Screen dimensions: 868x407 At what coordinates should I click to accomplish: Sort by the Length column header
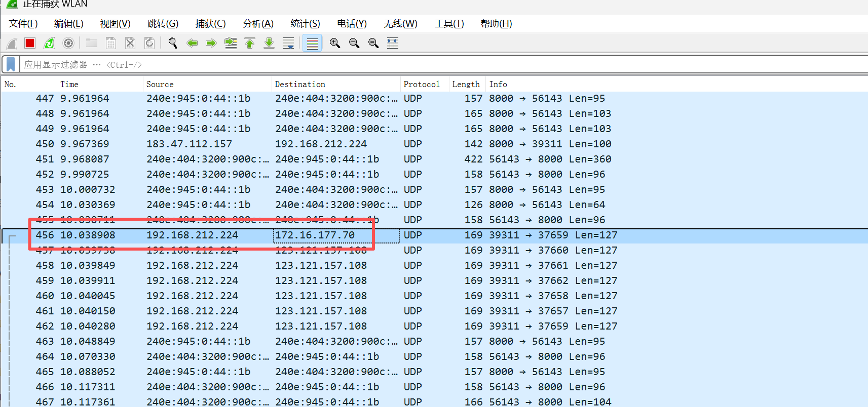click(x=467, y=84)
